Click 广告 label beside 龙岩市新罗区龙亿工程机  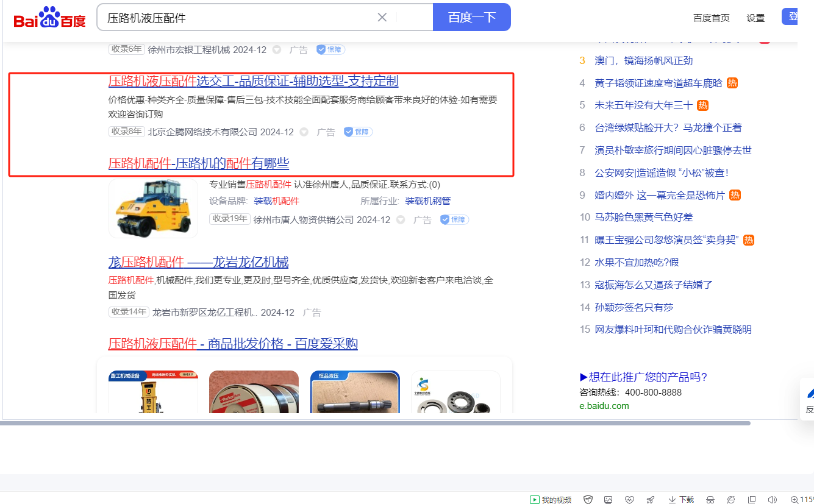click(x=312, y=313)
